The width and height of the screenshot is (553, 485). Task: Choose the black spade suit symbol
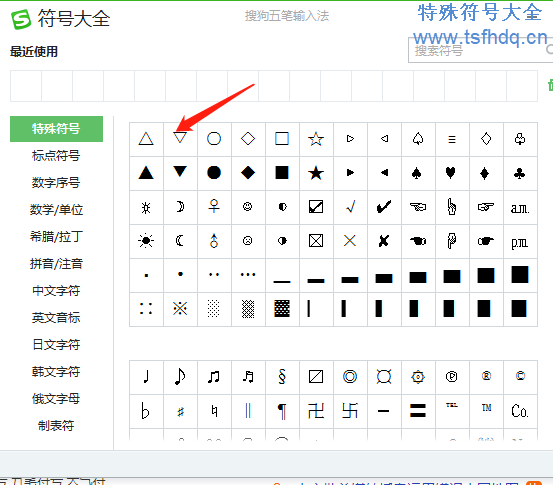coord(418,173)
